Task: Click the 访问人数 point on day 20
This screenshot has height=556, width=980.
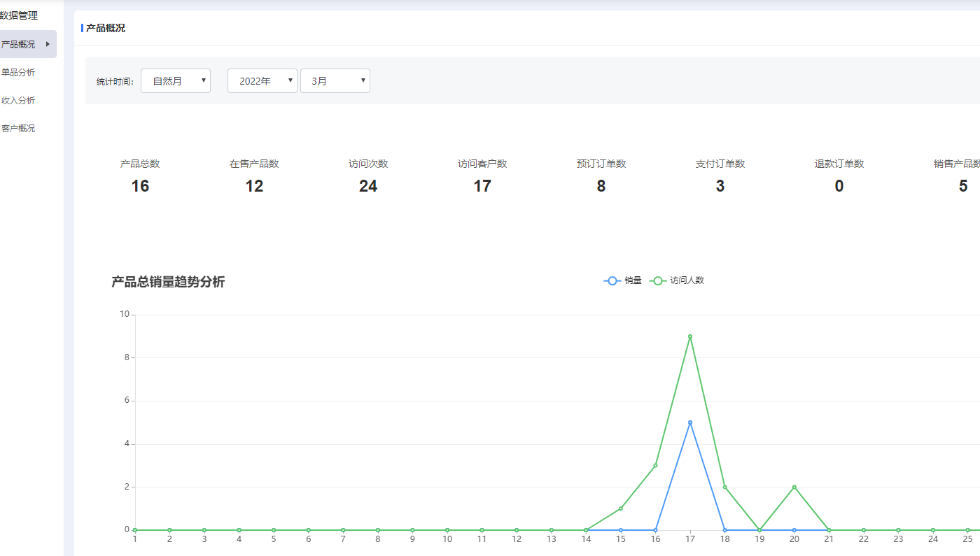Action: 794,487
